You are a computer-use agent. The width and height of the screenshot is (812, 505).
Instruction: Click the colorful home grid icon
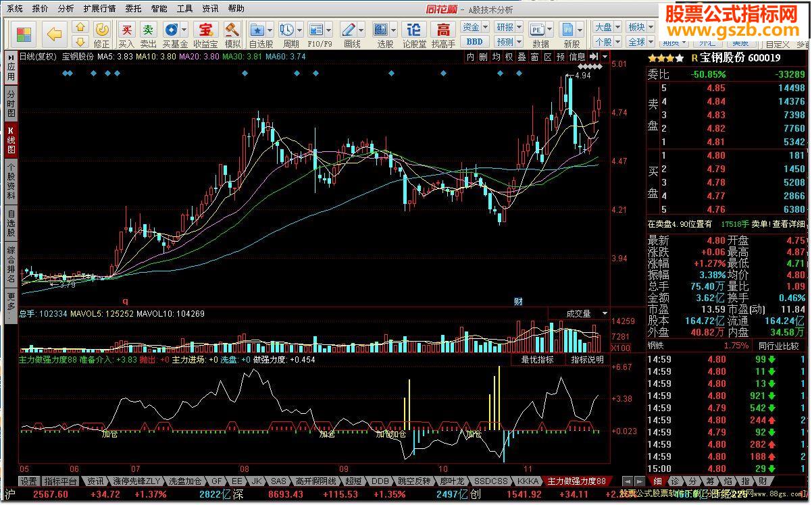pyautogui.click(x=25, y=34)
